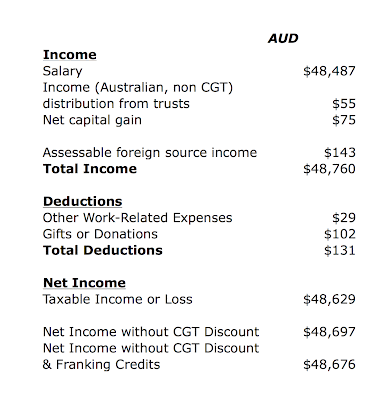Click the $102 Gifts or Donations value

(x=340, y=234)
